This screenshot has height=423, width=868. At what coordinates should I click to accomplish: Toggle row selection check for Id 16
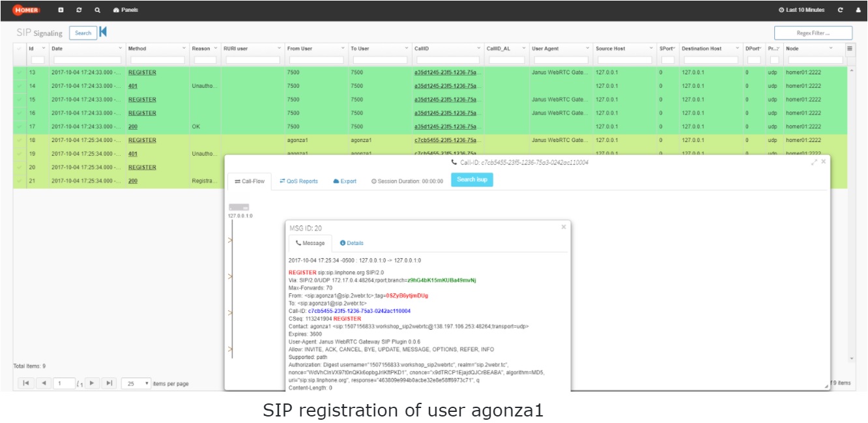(x=19, y=113)
